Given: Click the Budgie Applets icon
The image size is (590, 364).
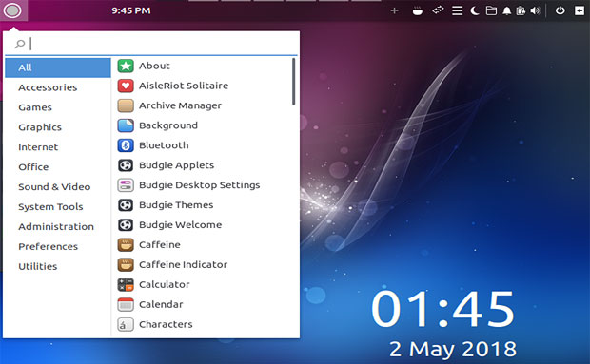Looking at the screenshot, I should (126, 165).
